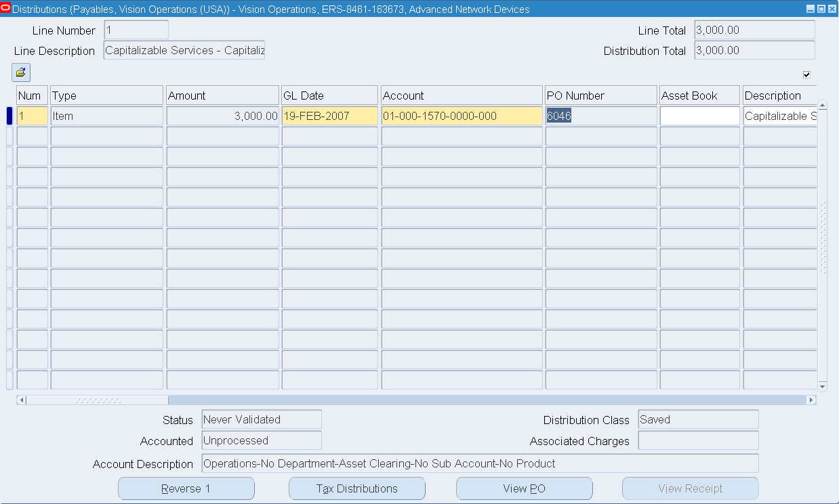
Task: Click the row 1 record indicator bar
Action: [x=9, y=116]
